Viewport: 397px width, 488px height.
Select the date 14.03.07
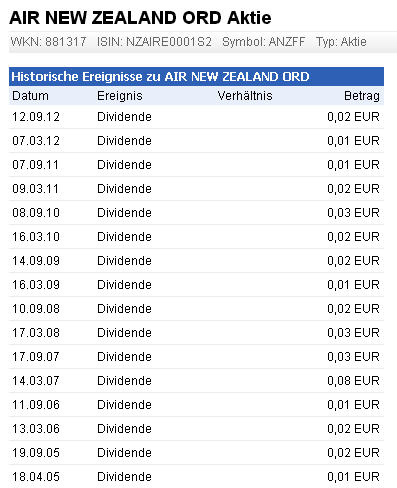click(36, 381)
